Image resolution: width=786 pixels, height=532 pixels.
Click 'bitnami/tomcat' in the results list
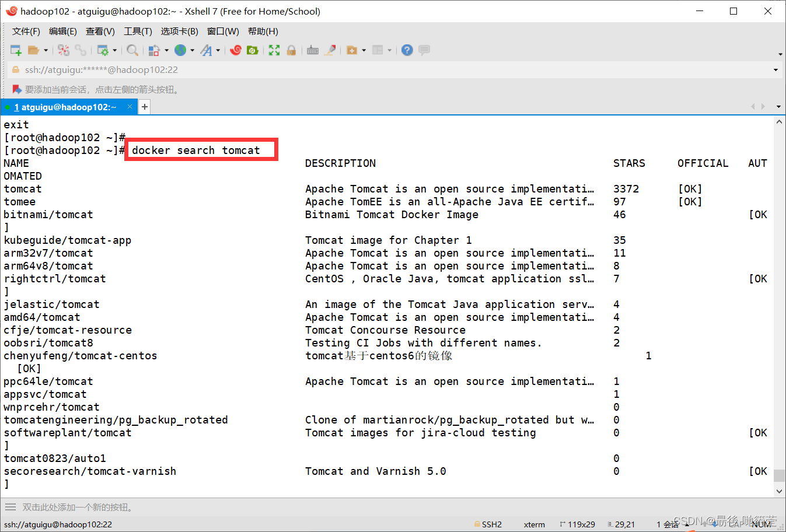pyautogui.click(x=48, y=215)
